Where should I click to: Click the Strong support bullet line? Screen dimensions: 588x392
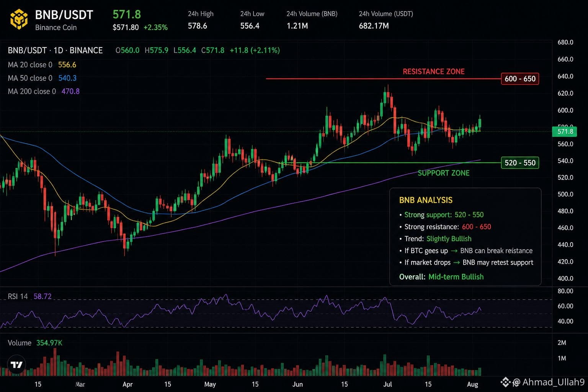tap(441, 215)
